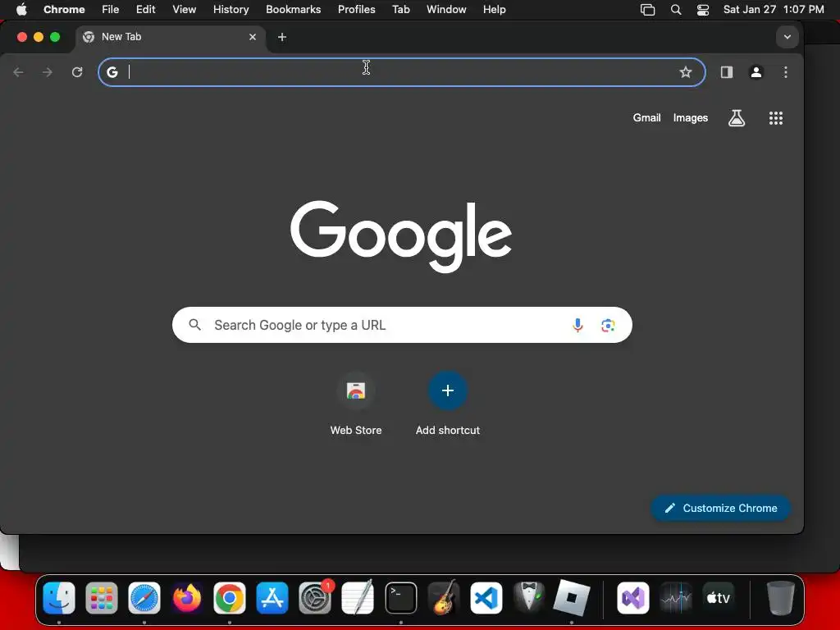Screen dimensions: 840x630
Task: Open the File menu
Action: tap(111, 10)
